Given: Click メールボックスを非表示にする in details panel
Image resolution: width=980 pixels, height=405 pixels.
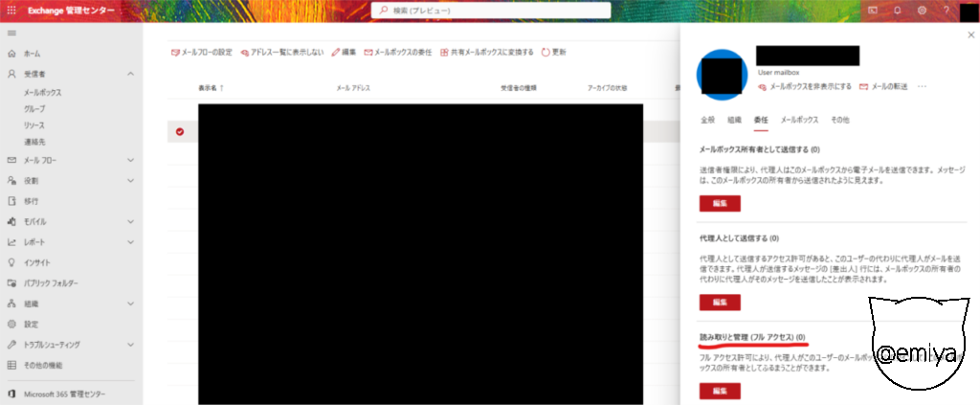Looking at the screenshot, I should tap(804, 86).
